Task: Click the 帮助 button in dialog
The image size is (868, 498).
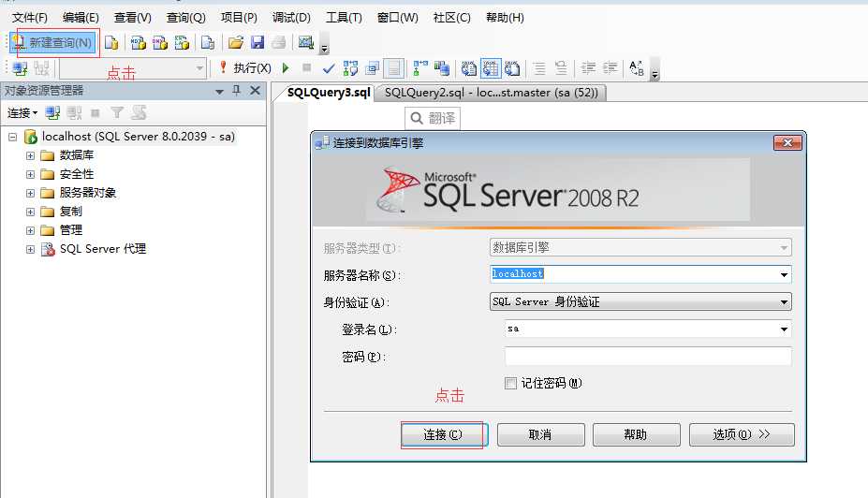Action: 636,435
